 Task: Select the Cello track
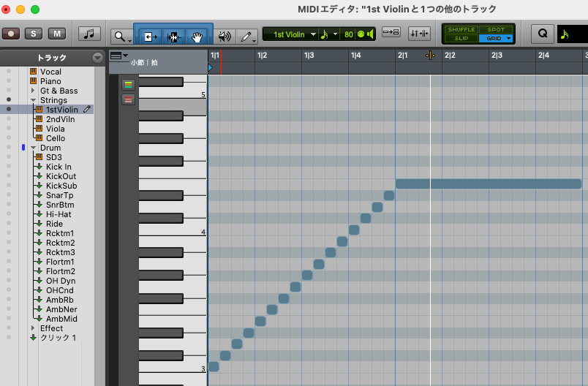coord(56,138)
